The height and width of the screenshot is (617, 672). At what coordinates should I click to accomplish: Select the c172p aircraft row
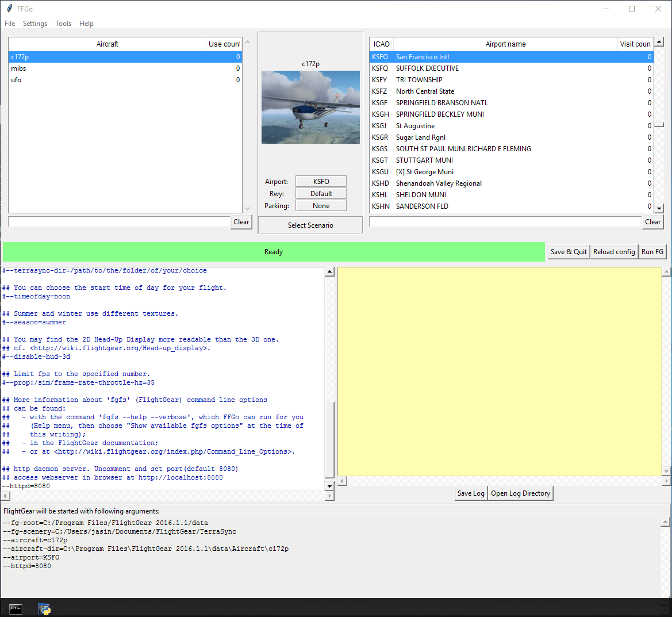click(x=125, y=56)
